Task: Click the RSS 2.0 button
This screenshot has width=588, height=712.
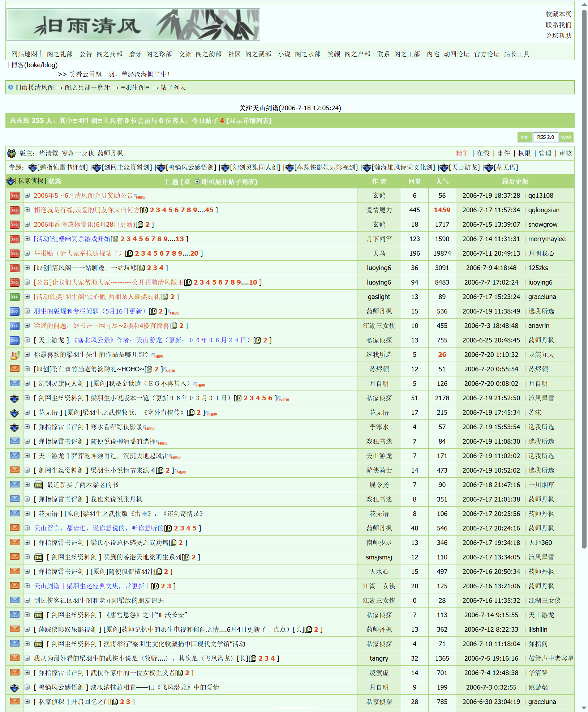Action: (545, 137)
